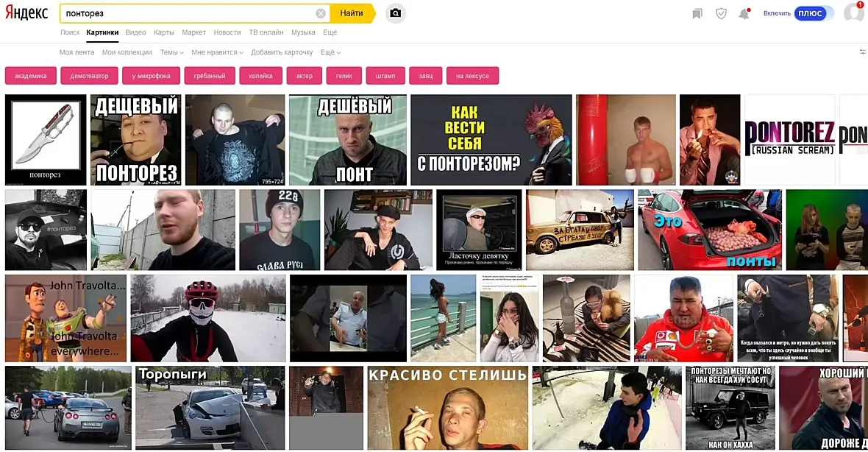
Task: Switch to the Новости tab
Action: point(227,32)
